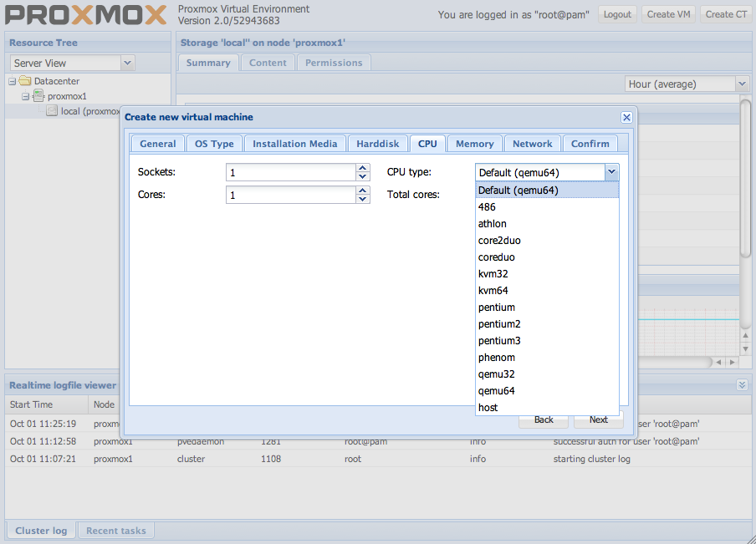
Task: Open the Server View dropdown
Action: point(127,63)
